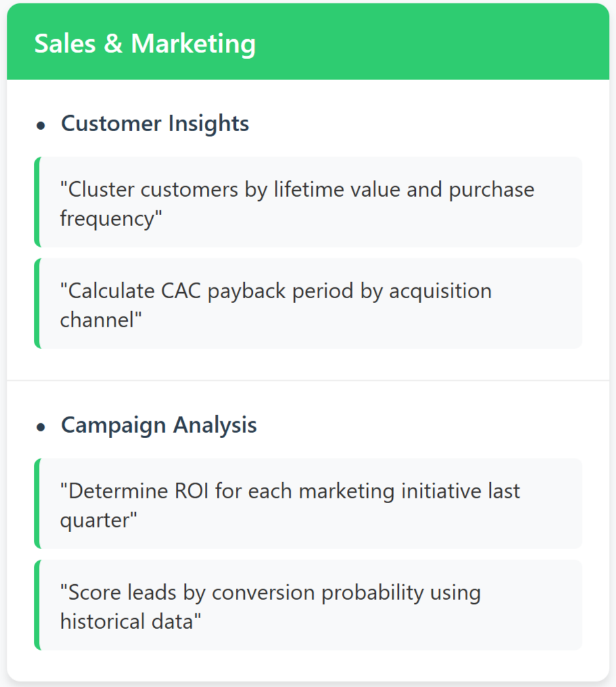The width and height of the screenshot is (616, 687).
Task: Click the green Sales & Marketing header banner
Action: [x=308, y=42]
